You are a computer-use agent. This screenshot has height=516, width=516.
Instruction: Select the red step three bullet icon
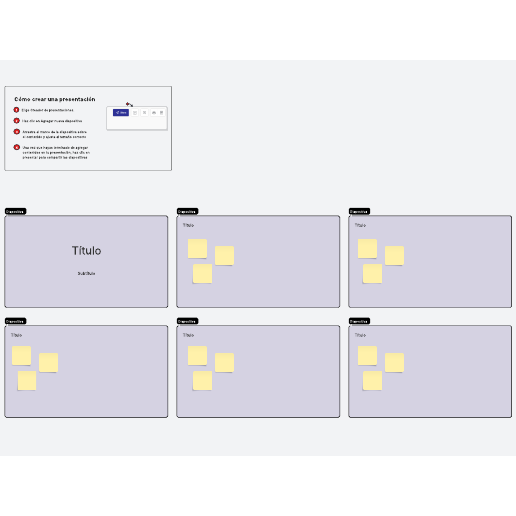point(16,132)
